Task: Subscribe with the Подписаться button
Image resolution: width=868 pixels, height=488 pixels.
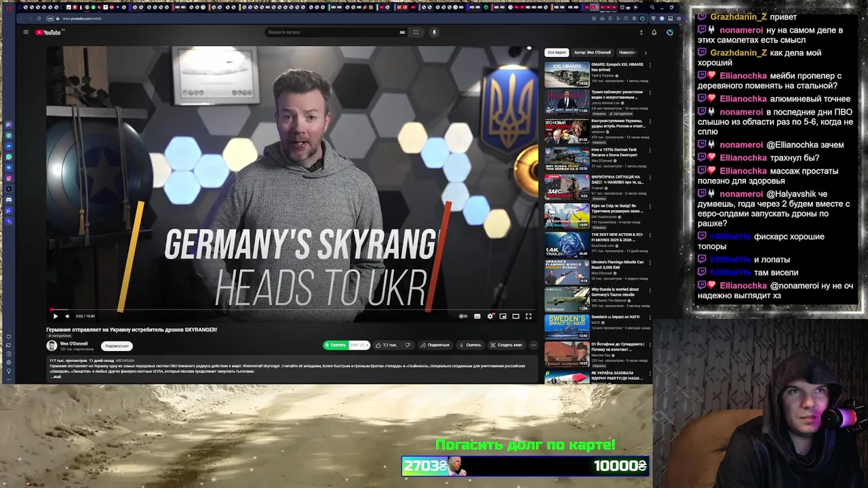Action: (x=117, y=346)
